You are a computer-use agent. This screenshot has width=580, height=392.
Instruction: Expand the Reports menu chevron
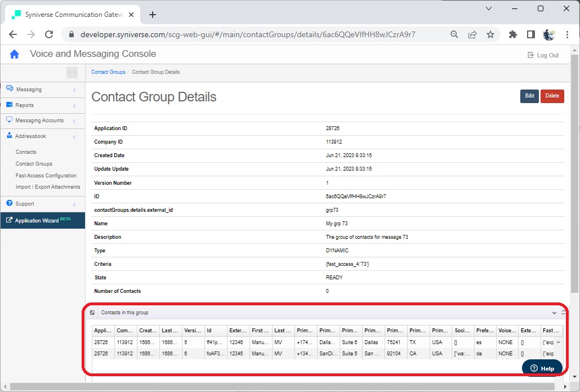(x=74, y=106)
